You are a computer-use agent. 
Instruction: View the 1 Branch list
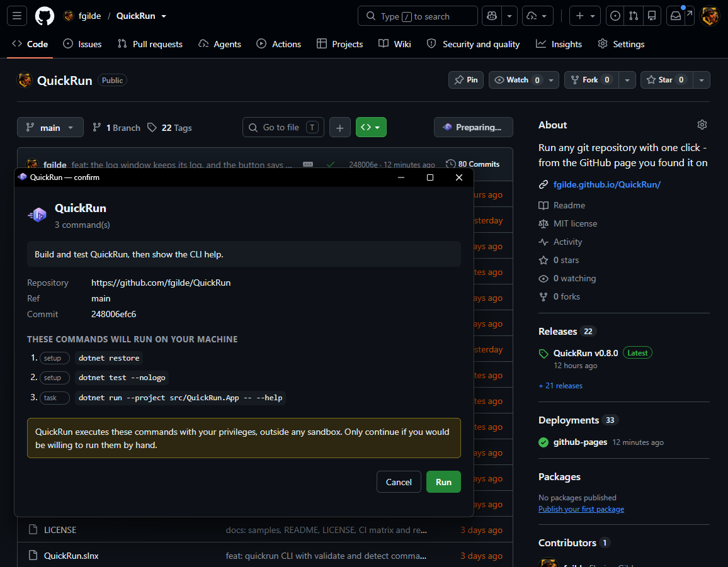coord(117,128)
